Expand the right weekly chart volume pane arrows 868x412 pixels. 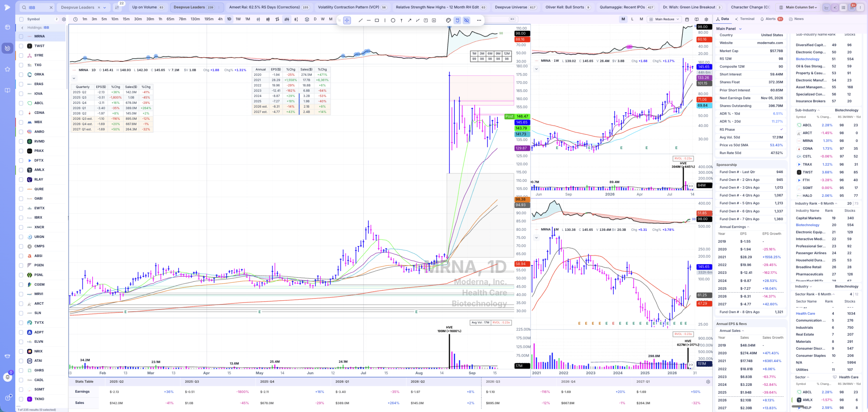(690, 186)
